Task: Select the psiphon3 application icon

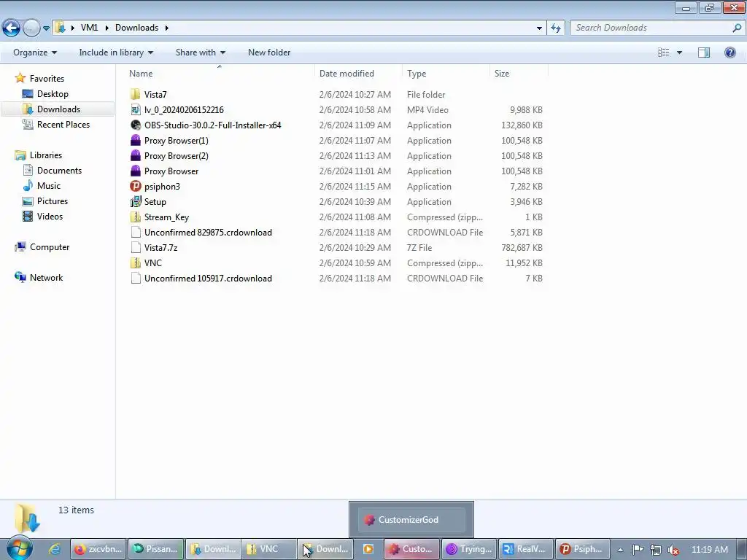Action: [135, 186]
